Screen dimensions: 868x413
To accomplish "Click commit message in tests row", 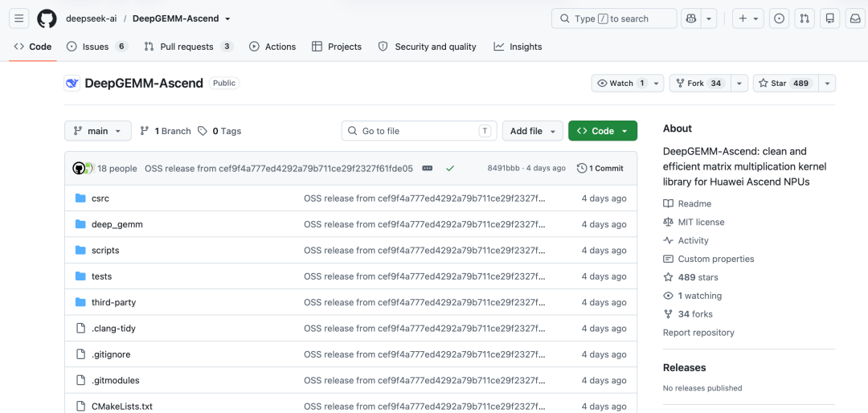I will (x=424, y=276).
